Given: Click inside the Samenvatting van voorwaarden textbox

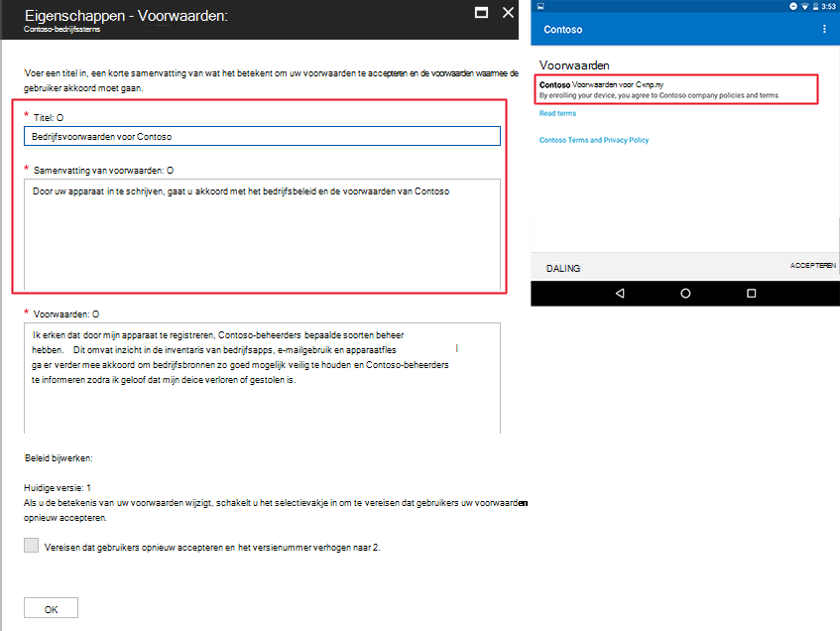Looking at the screenshot, I should [262, 234].
